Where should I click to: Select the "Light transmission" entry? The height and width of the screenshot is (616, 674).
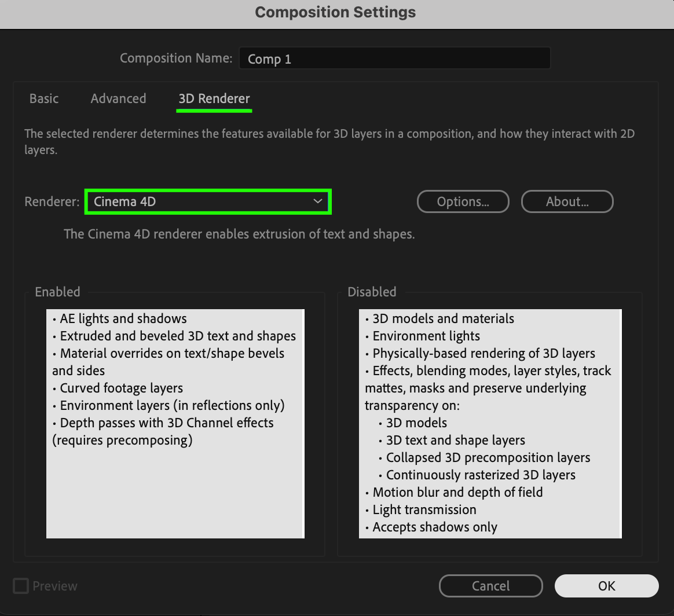pyautogui.click(x=424, y=509)
